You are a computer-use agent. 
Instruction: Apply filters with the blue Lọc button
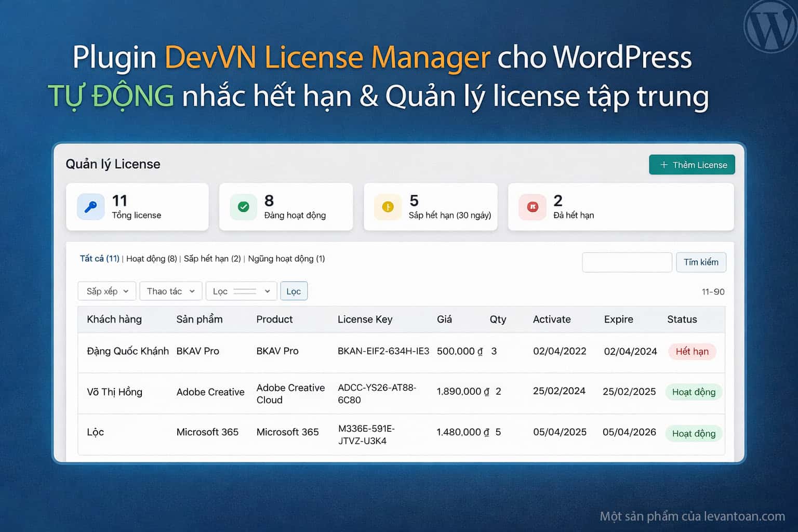294,291
